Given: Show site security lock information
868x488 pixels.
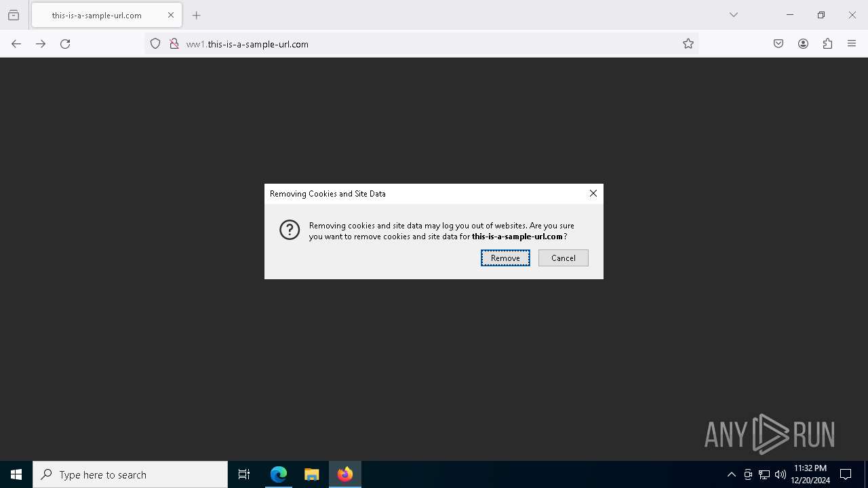Looking at the screenshot, I should click(174, 44).
